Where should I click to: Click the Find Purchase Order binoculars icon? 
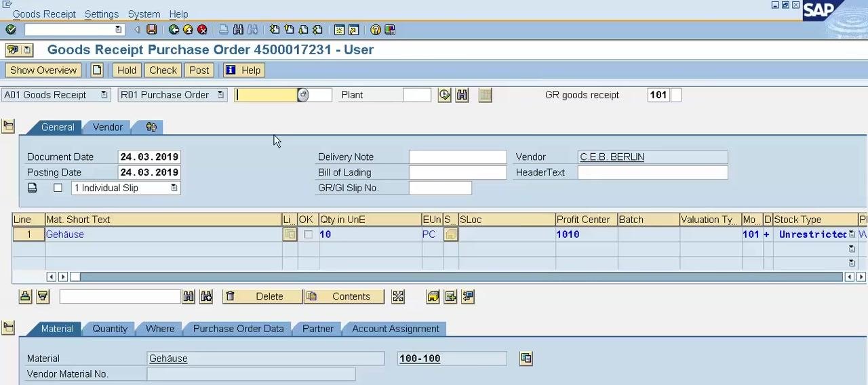[462, 96]
